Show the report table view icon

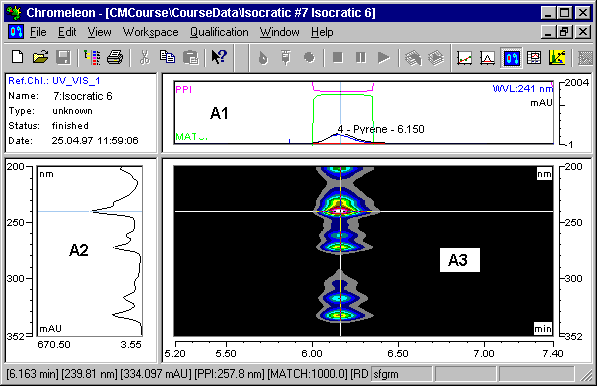click(534, 58)
